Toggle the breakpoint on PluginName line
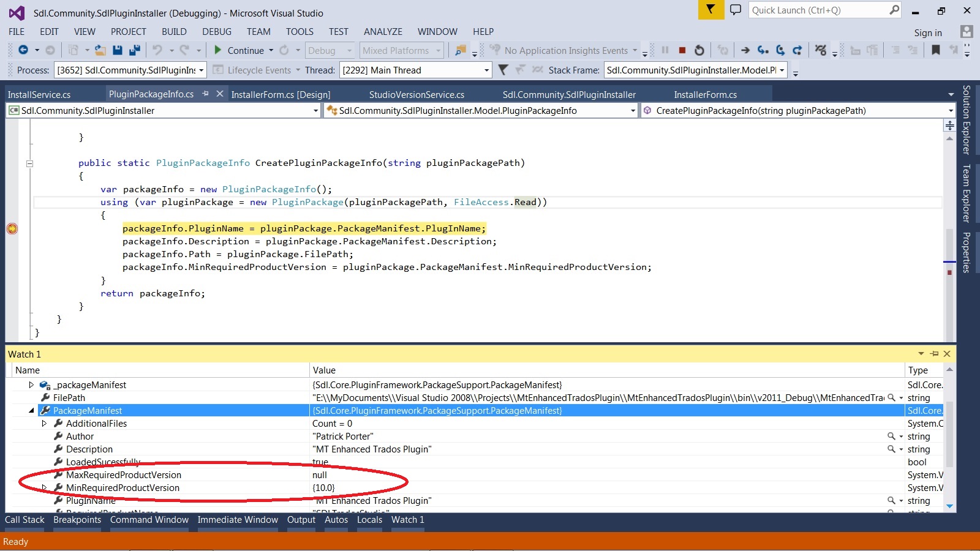Image resolution: width=980 pixels, height=551 pixels. tap(12, 228)
